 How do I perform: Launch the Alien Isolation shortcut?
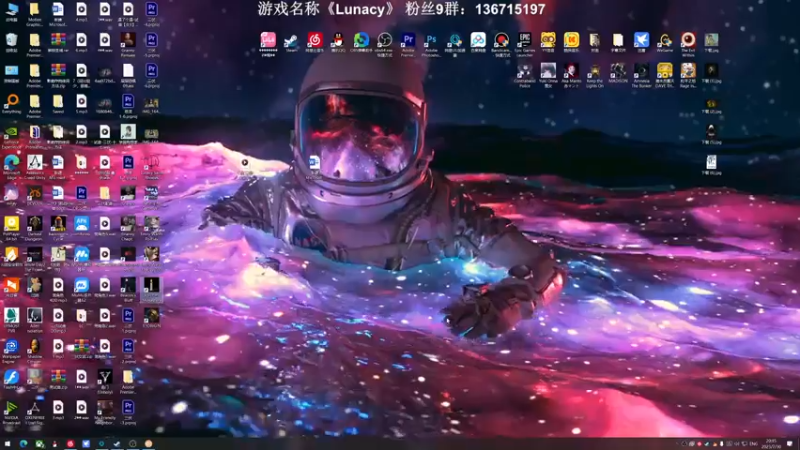pos(35,320)
